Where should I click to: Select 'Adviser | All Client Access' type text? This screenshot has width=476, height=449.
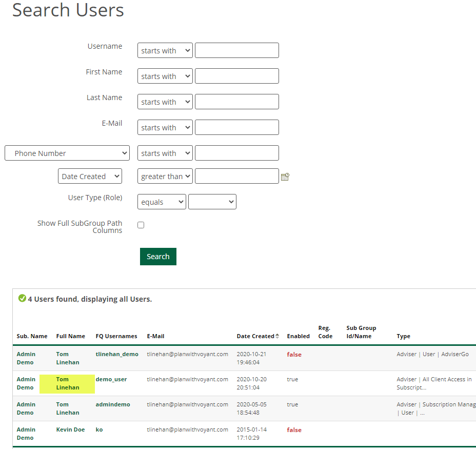(434, 384)
